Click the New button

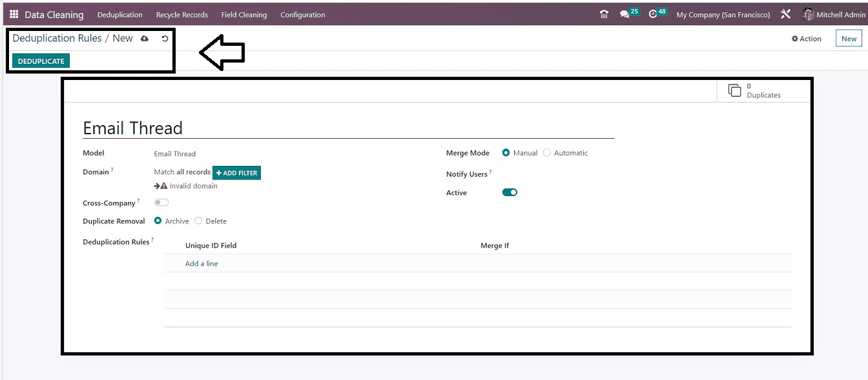(x=849, y=39)
